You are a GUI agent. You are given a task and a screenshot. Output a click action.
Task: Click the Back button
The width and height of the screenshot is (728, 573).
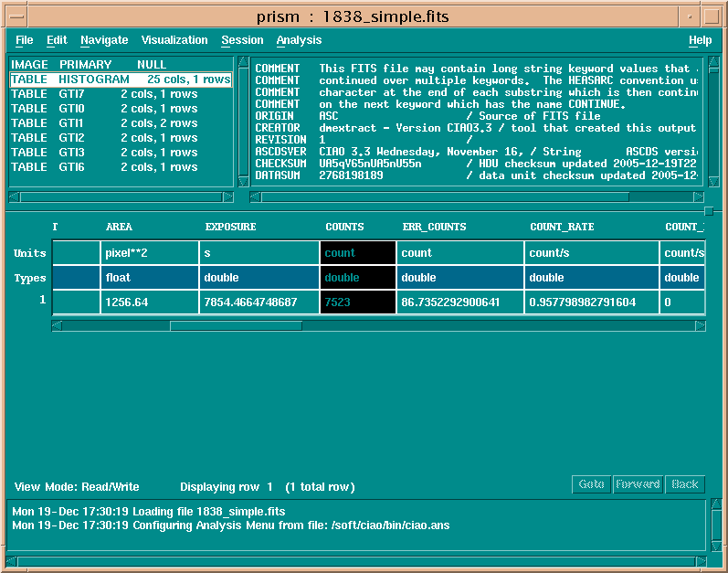[685, 484]
